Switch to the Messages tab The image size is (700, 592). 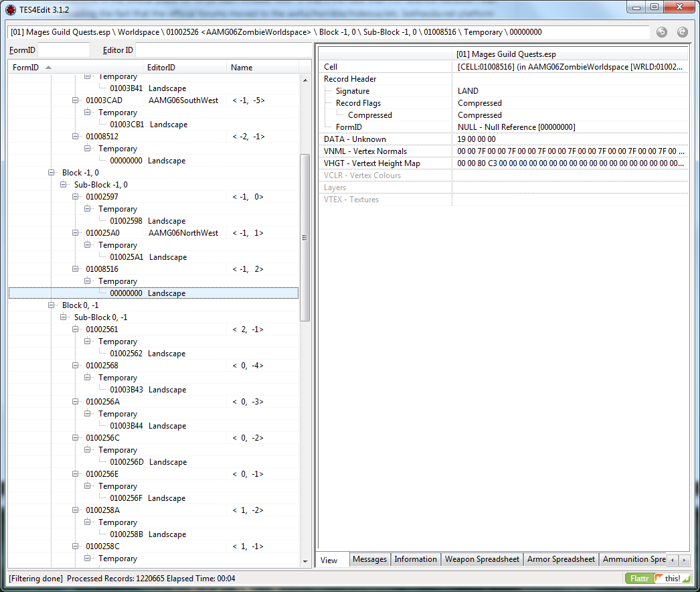tap(369, 559)
